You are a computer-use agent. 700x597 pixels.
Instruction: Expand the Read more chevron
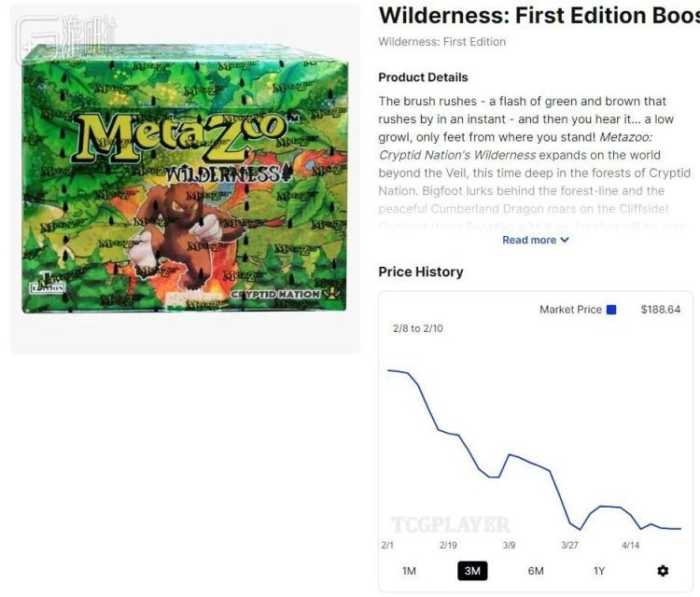[x=565, y=240]
